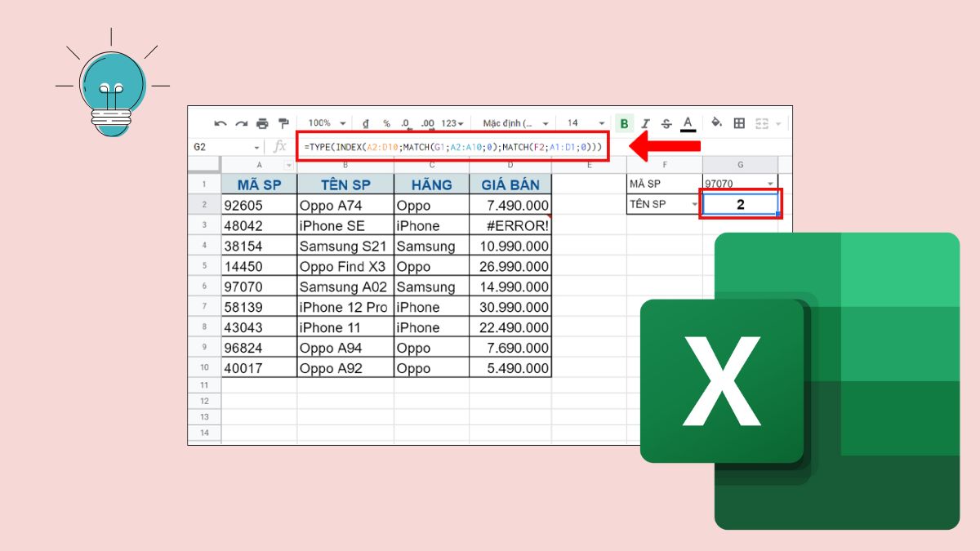
Task: Select column A header
Action: 259,165
